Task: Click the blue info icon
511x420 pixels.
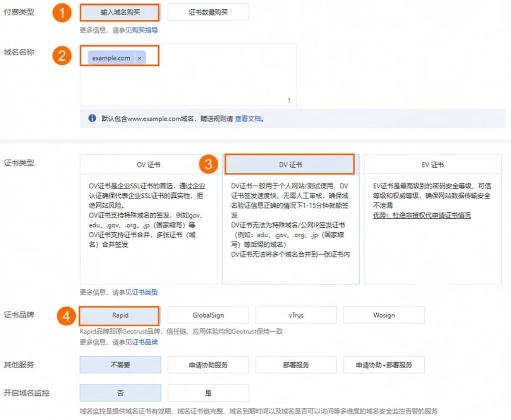Action: tap(92, 119)
